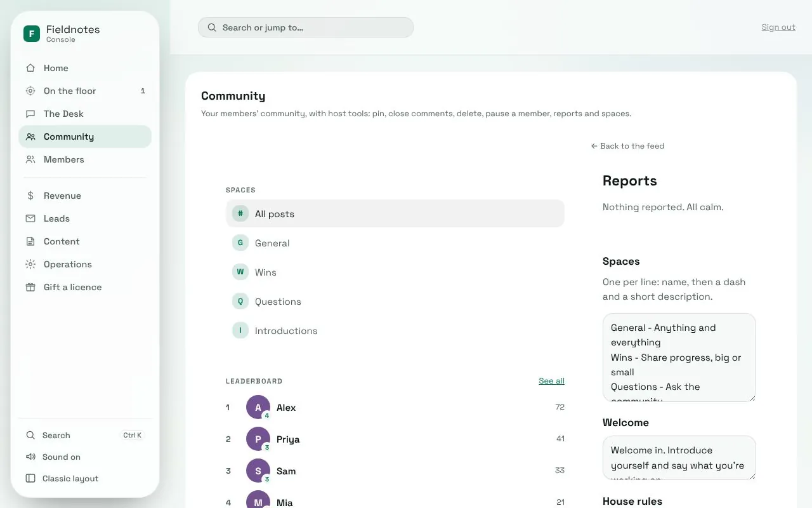The width and height of the screenshot is (812, 508).
Task: Click the Sound on speaker icon
Action: point(30,457)
